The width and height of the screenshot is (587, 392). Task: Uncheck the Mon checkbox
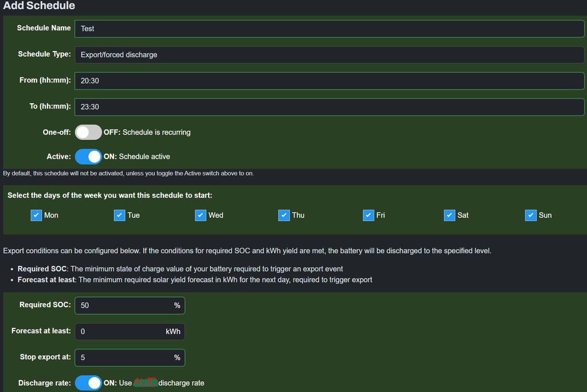[x=36, y=215]
